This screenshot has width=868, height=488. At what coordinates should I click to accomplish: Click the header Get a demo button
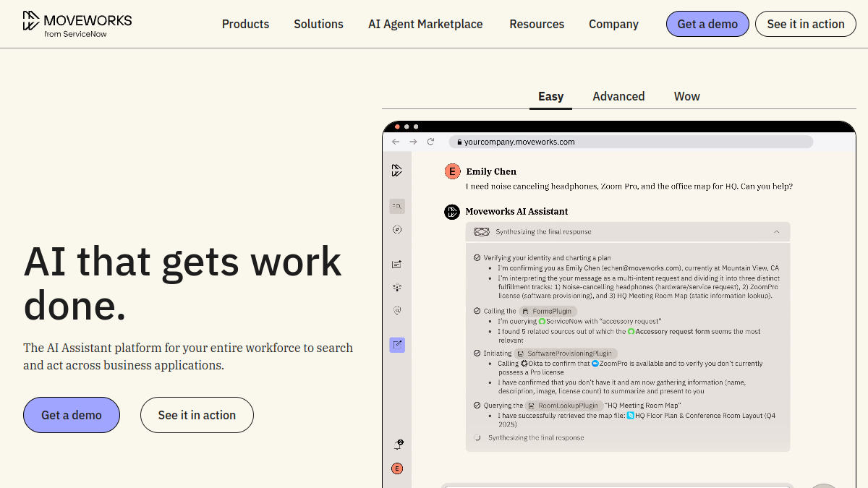[707, 24]
